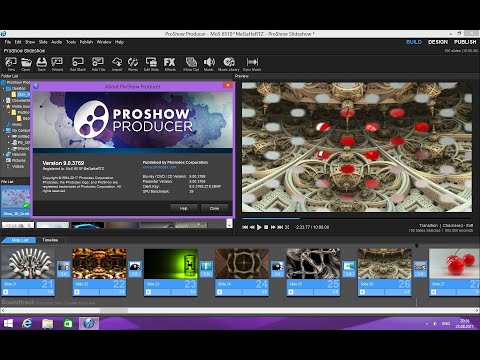The height and width of the screenshot is (360, 480).
Task: Select the Slide List tab
Action: click(x=19, y=240)
